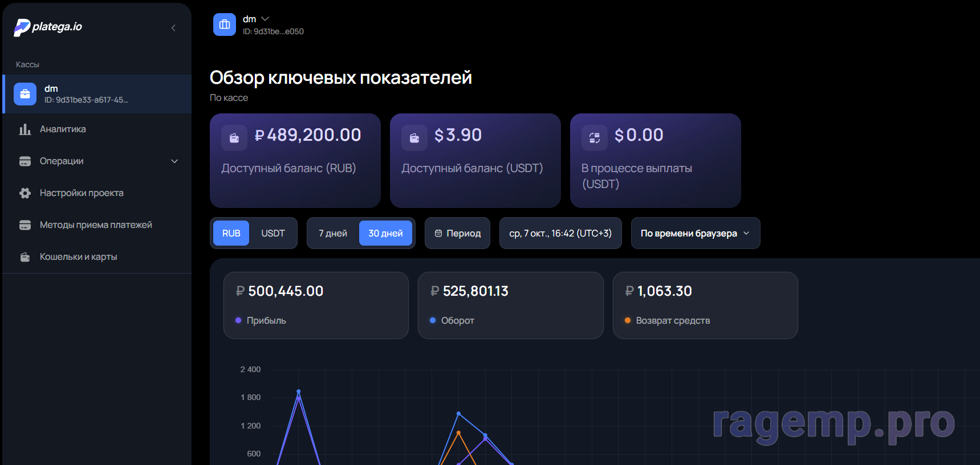Click the purple Прибыль legend dot
The image size is (980, 465).
pyautogui.click(x=238, y=320)
